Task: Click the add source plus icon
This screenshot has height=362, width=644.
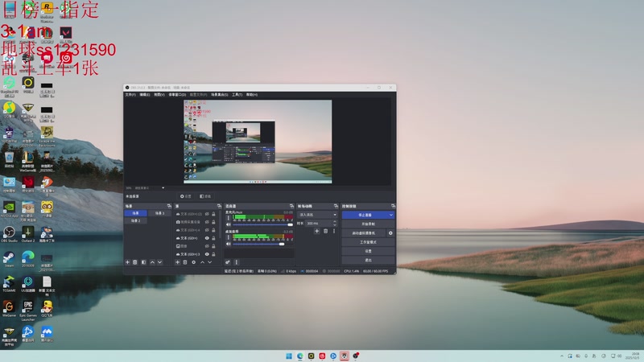Action: (x=178, y=262)
